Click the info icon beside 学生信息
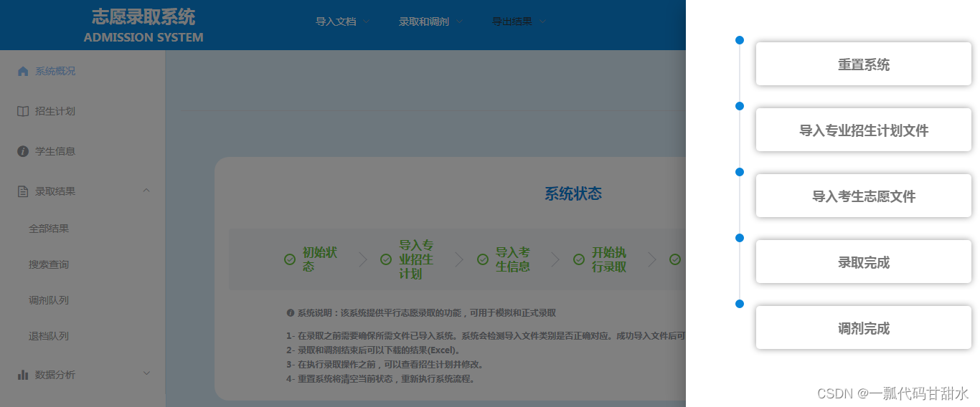 [x=23, y=151]
